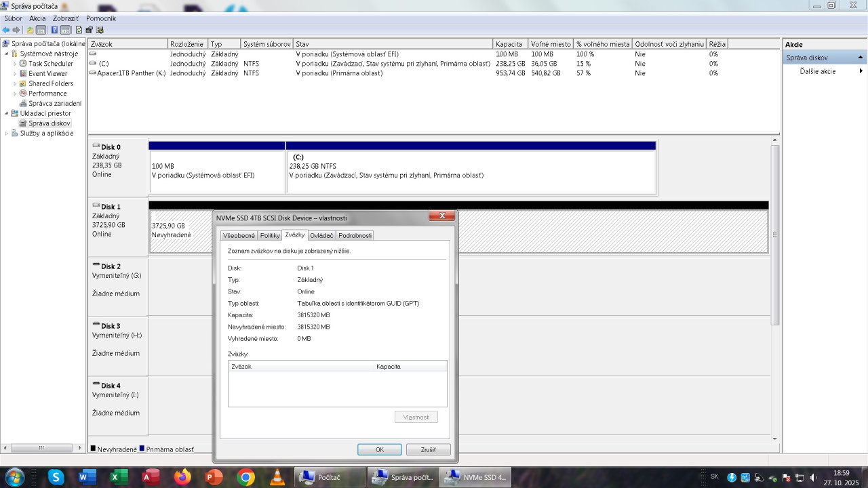Open the Akcia menu
Screen dimensions: 868x488
point(37,18)
